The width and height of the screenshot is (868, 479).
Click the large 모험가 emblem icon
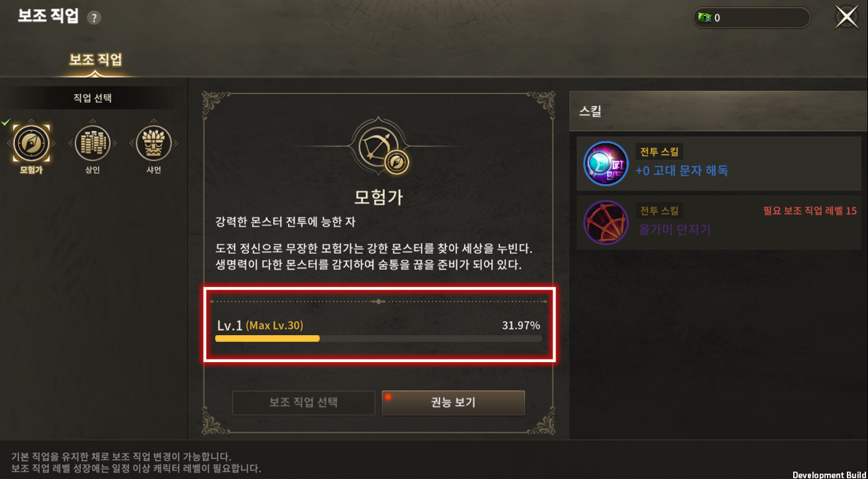coord(379,148)
